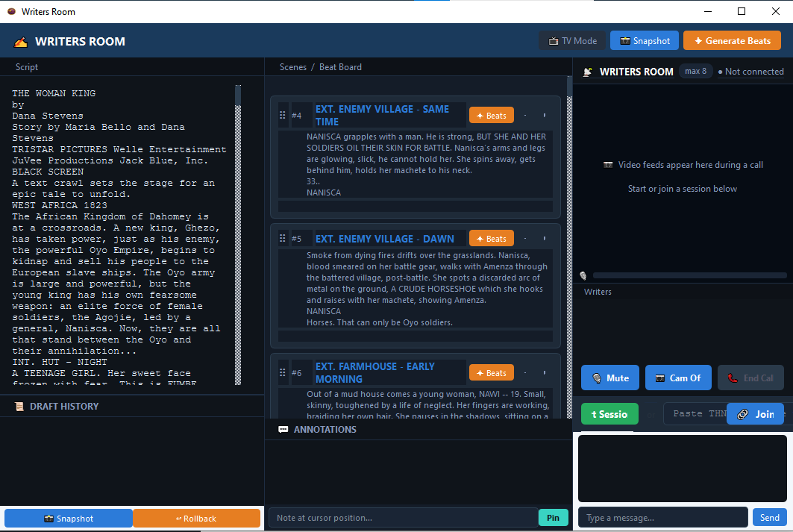
Task: Generate Beats for scene #4
Action: pos(491,116)
